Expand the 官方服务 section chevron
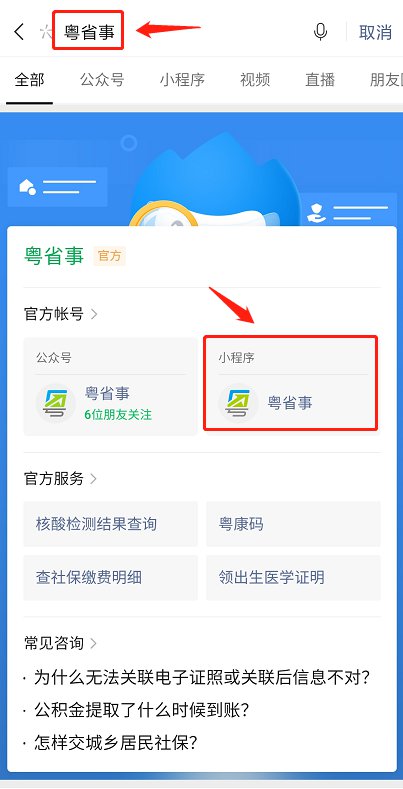 pos(94,479)
